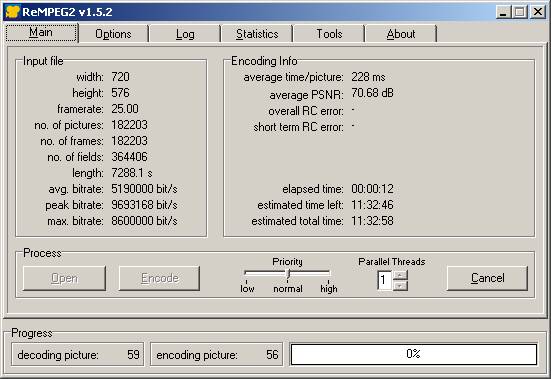Viewport: 551px width, 379px height.
Task: Click the max. bitrate value 8600000 bit/s
Action: coord(144,221)
